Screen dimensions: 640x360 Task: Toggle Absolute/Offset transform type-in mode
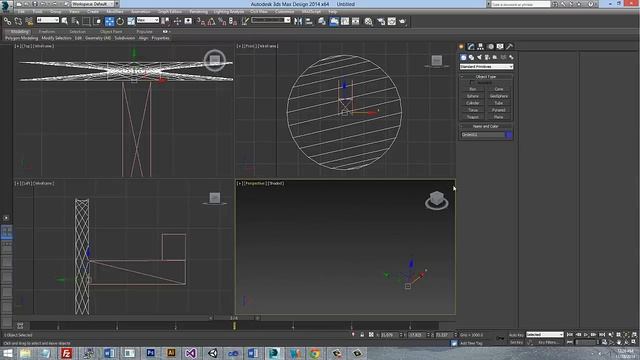371,335
